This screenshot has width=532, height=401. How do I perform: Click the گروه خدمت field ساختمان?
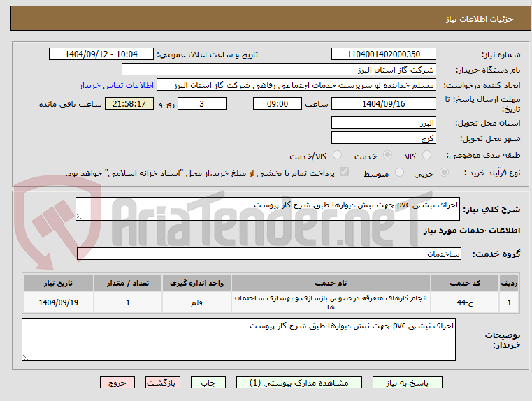(268, 254)
